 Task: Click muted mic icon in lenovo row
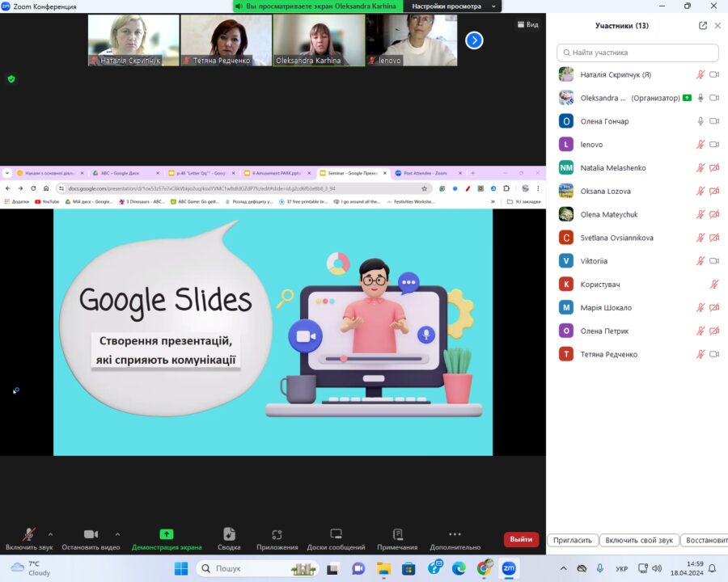pyautogui.click(x=700, y=145)
